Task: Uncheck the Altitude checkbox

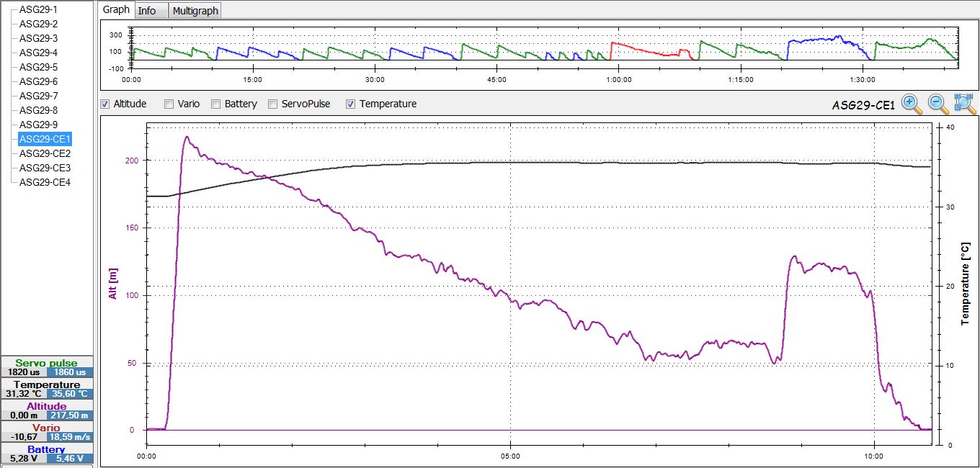Action: click(x=105, y=104)
